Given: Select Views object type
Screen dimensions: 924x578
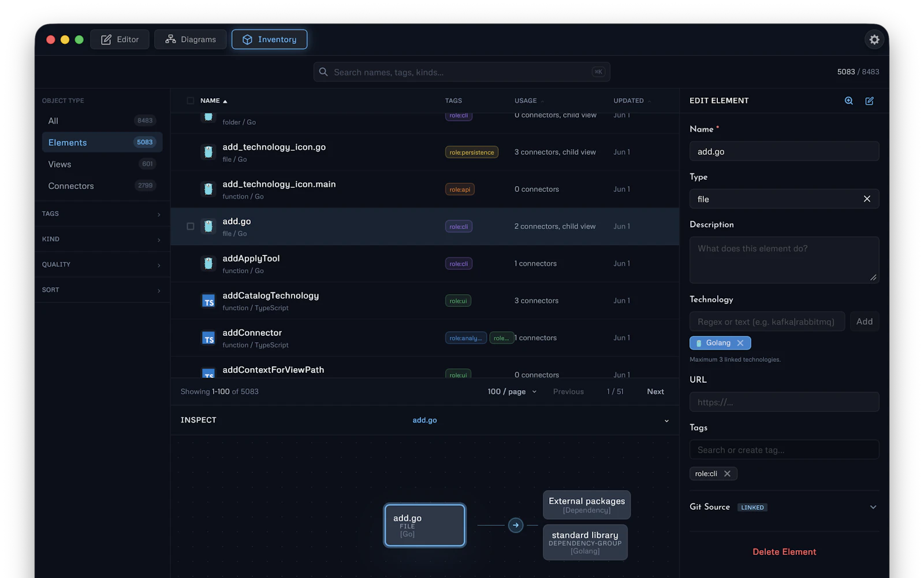Looking at the screenshot, I should point(102,164).
